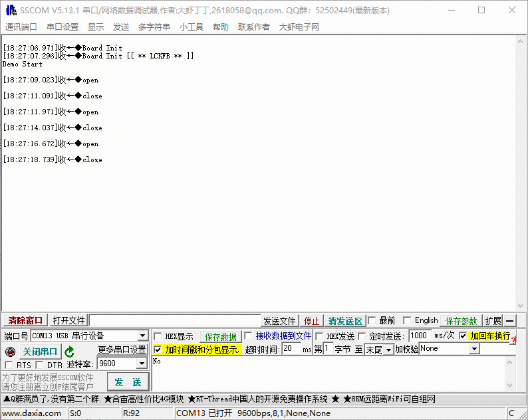Open the 末尾 byte range dropdown

(388, 350)
